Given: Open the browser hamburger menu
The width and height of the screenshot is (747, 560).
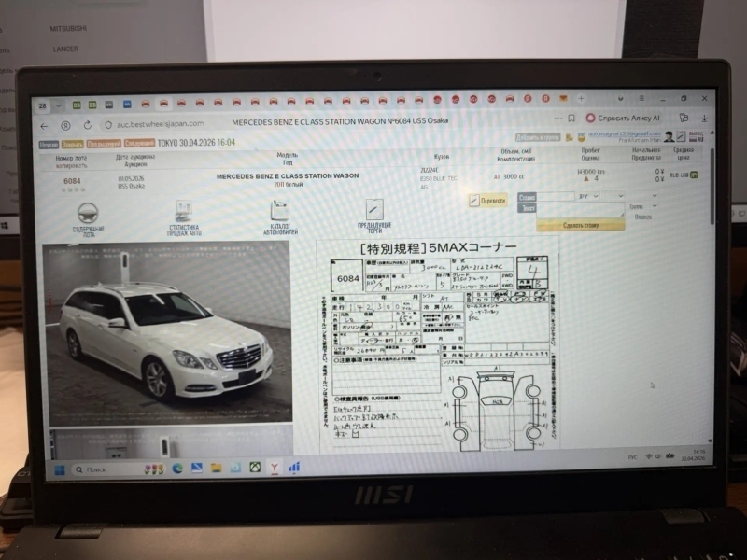Looking at the screenshot, I should [x=641, y=99].
